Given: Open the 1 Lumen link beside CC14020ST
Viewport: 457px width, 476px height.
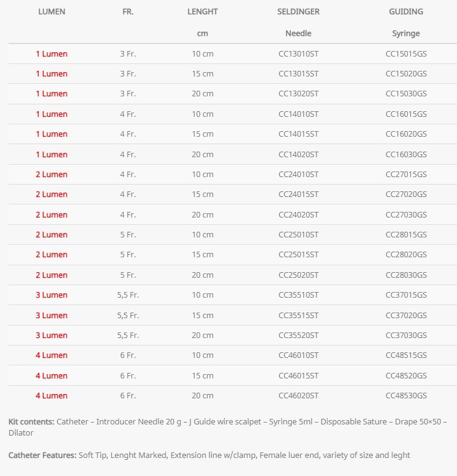Looking at the screenshot, I should 52,155.
